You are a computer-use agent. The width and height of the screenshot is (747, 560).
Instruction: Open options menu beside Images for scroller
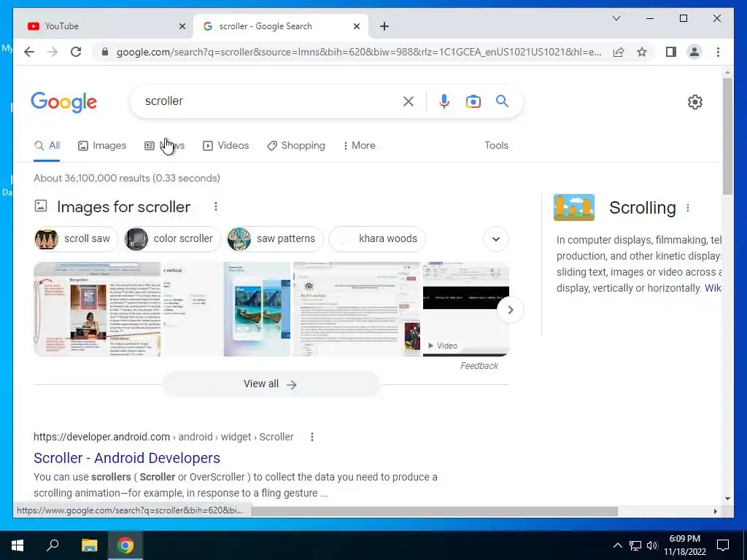216,206
